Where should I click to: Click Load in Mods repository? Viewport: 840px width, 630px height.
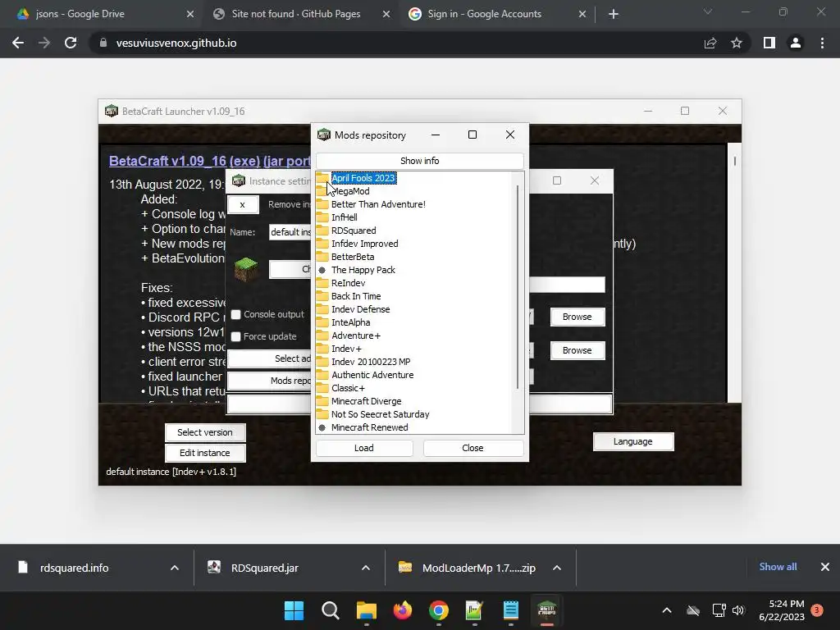364,448
